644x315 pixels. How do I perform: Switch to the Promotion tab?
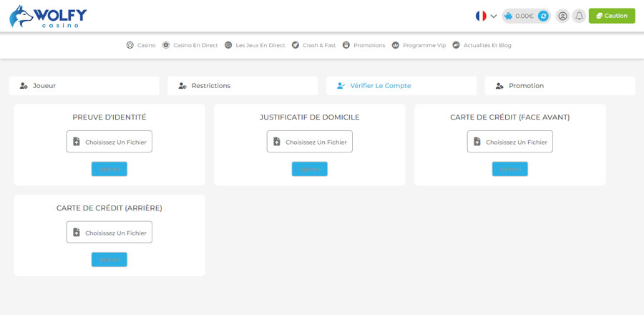point(560,86)
